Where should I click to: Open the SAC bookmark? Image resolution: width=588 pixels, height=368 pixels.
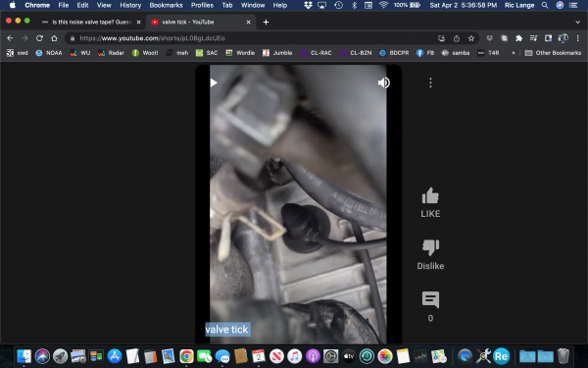pyautogui.click(x=207, y=53)
